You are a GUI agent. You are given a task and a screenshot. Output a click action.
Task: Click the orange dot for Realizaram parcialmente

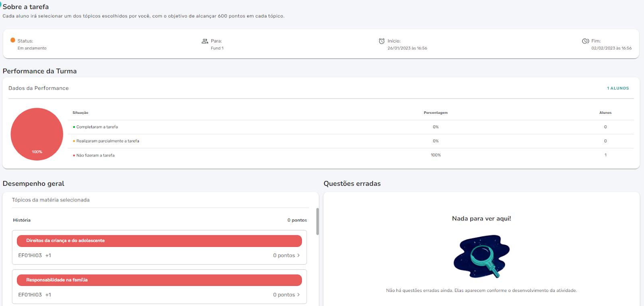[x=74, y=141]
